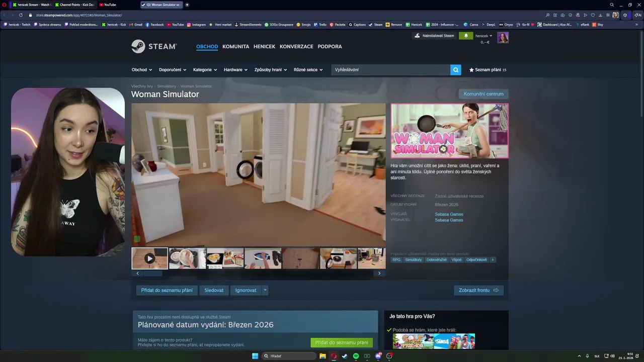Image resolution: width=644 pixels, height=362 pixels.
Task: Open Gmail bookmark
Action: tap(136, 25)
